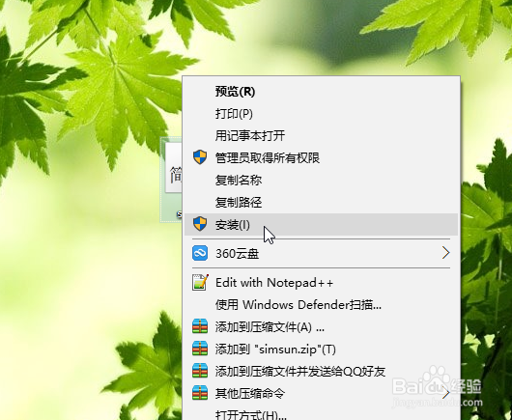
Task: Click the 360云盘 cloud icon
Action: 200,253
